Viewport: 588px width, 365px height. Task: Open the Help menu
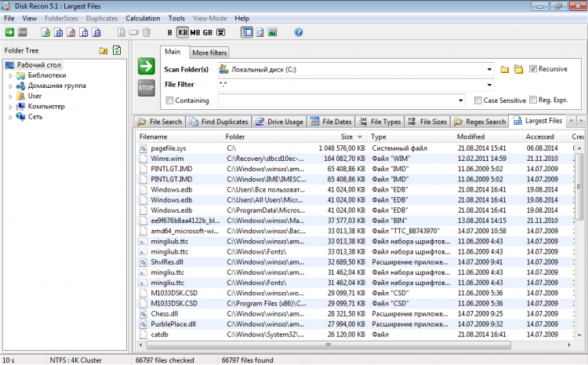(242, 18)
